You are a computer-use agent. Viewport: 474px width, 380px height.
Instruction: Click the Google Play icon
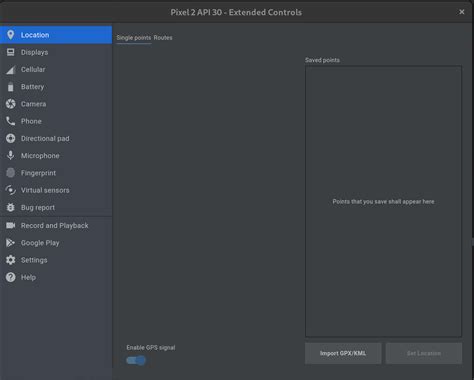click(11, 243)
